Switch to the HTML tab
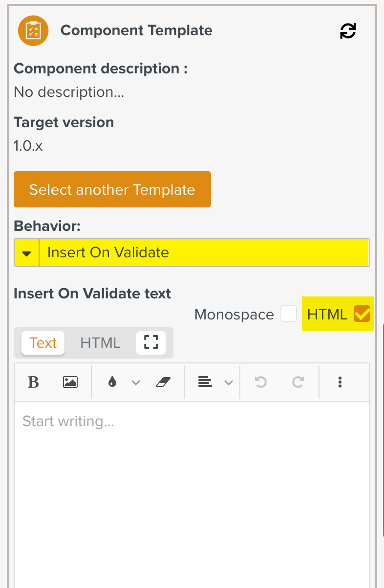The image size is (384, 588). click(100, 343)
